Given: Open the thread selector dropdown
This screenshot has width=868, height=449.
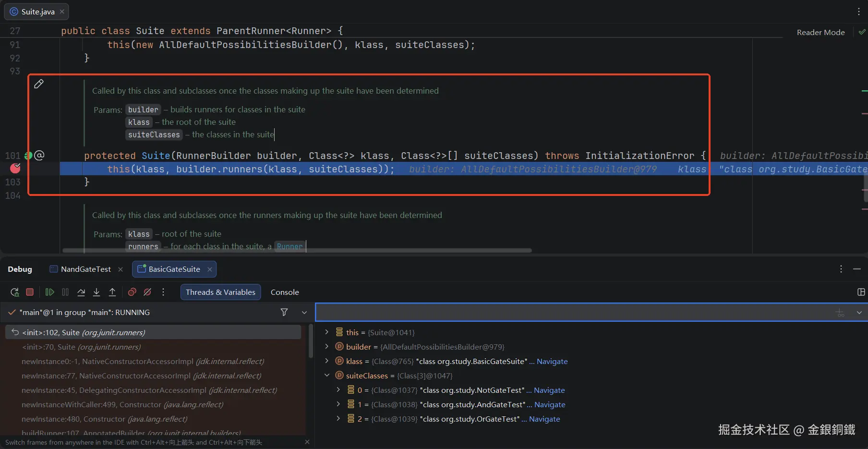Looking at the screenshot, I should pos(304,312).
